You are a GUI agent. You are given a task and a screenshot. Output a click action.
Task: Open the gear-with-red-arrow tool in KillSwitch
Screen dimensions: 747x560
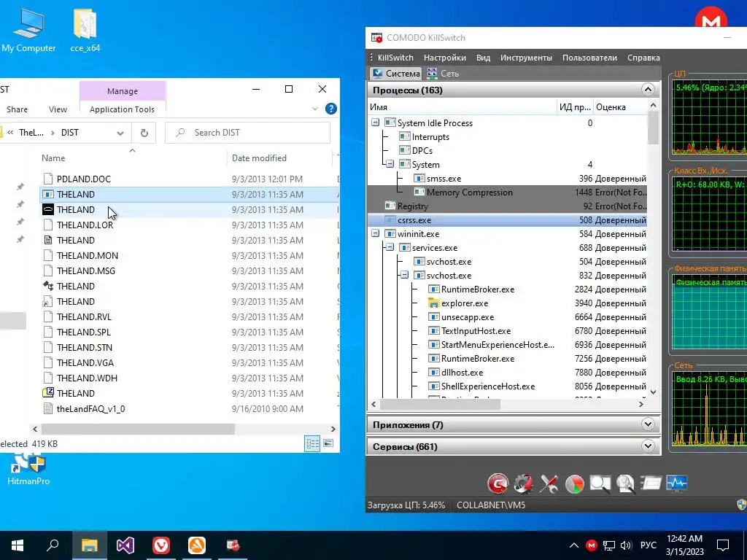coord(523,484)
